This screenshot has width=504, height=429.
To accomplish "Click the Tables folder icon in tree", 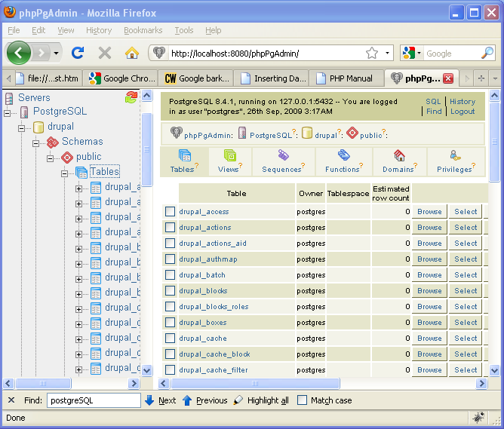I will 81,172.
